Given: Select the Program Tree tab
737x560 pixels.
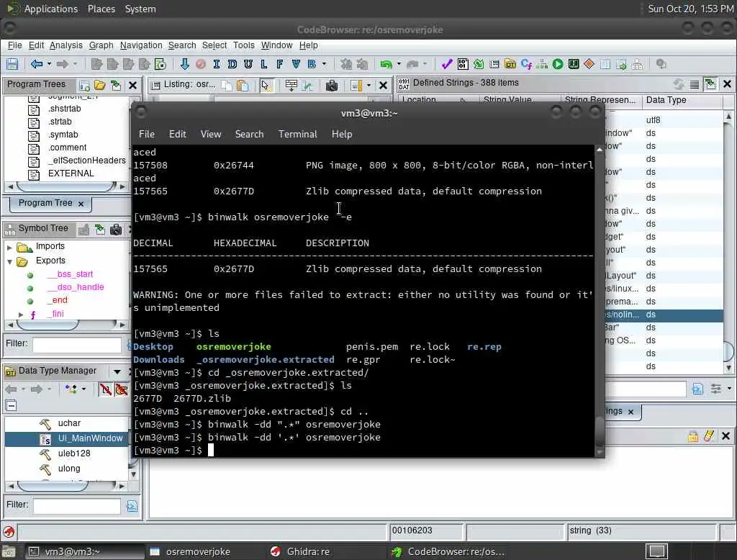Looking at the screenshot, I should click(50, 203).
